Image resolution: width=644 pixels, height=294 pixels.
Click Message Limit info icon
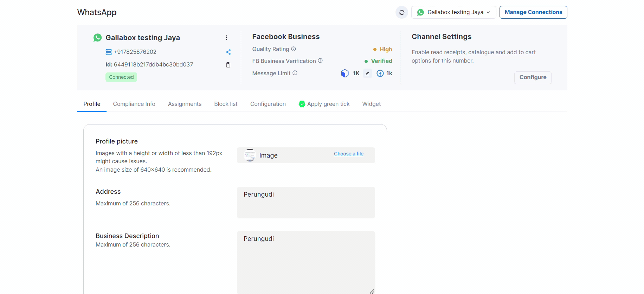295,73
